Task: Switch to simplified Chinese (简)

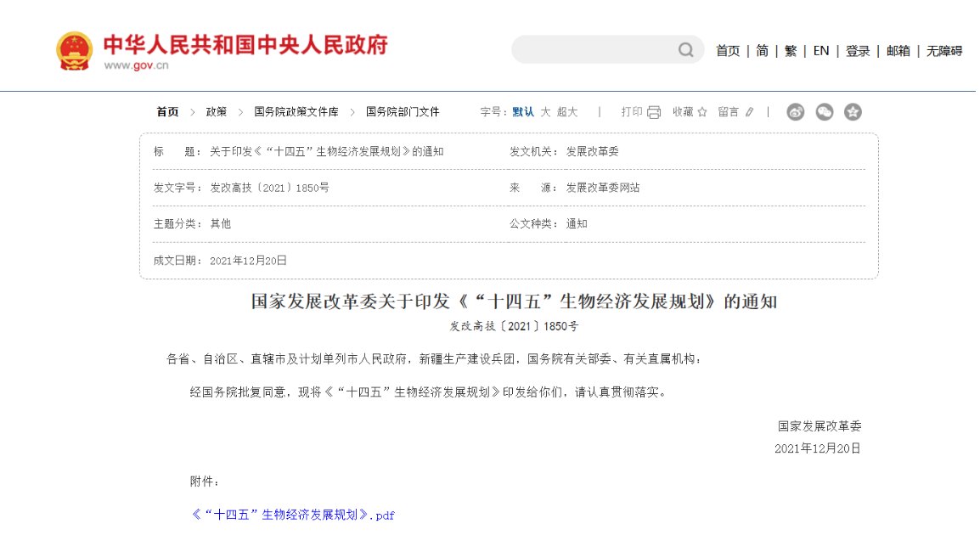Action: tap(762, 51)
